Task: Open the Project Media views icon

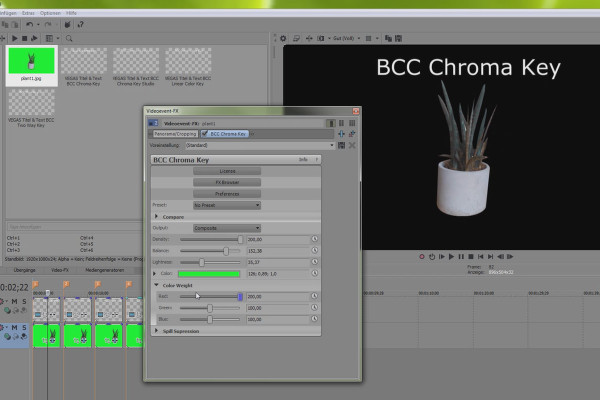Action: coord(49,38)
